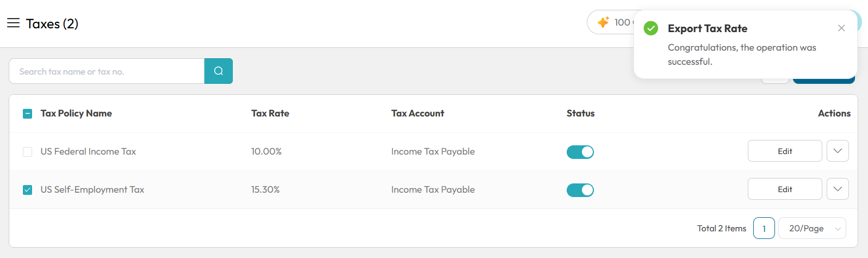Click the green success checkmark icon
Viewport: 868px width, 258px height.
651,28
